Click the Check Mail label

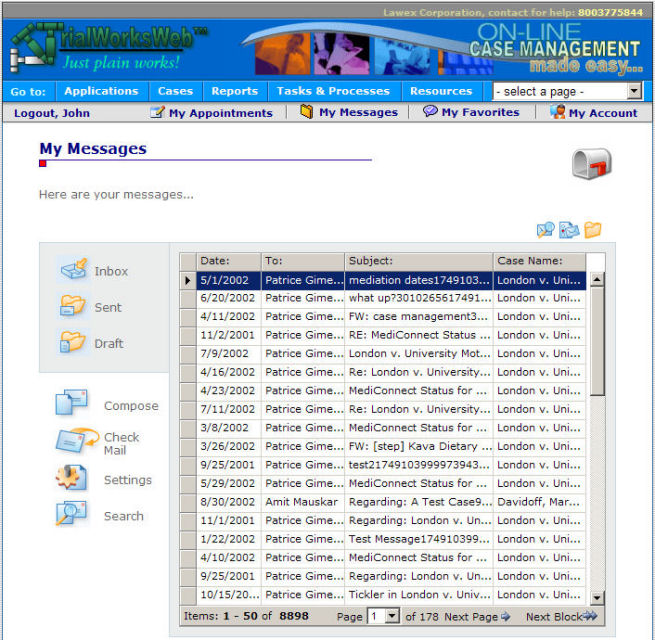pyautogui.click(x=121, y=444)
